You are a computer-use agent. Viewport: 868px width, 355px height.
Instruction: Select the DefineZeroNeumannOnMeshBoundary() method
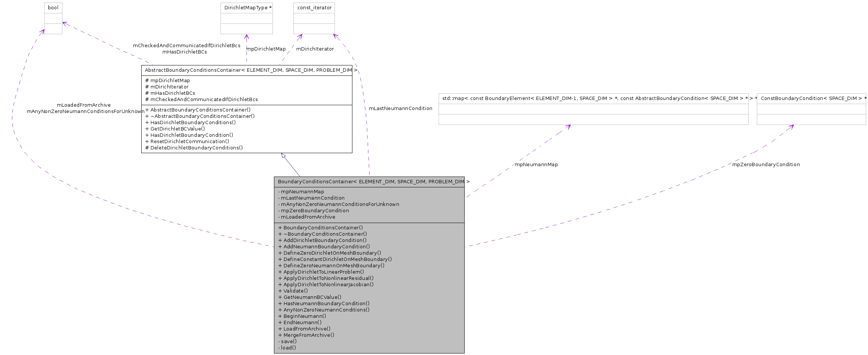click(331, 266)
